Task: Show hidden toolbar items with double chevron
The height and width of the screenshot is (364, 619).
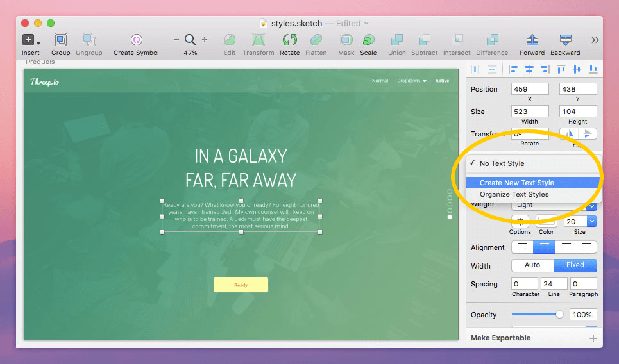Action: (x=595, y=40)
